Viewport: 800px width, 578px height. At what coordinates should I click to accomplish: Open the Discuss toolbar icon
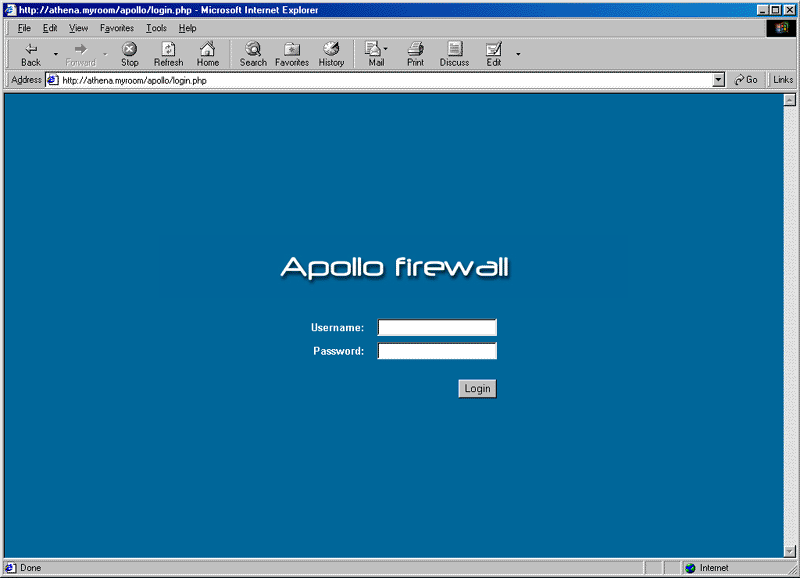click(454, 49)
